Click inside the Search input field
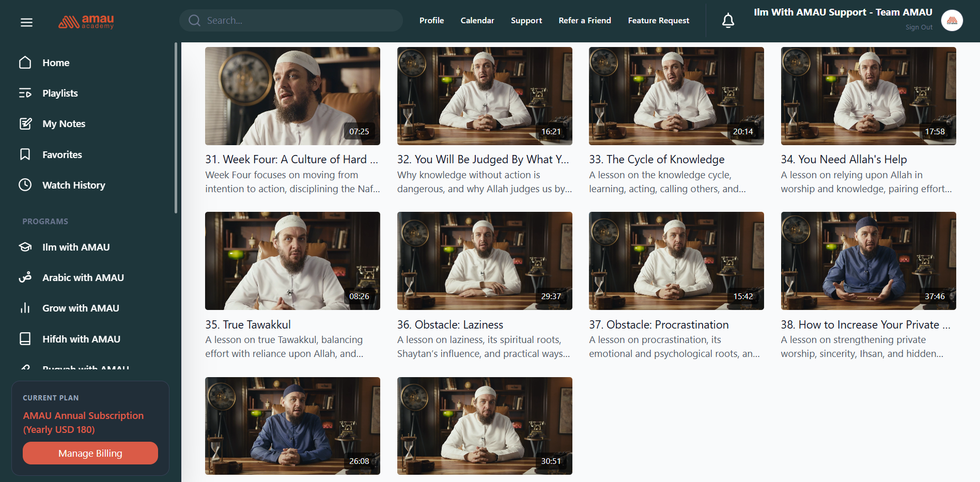Viewport: 980px width, 482px height. click(x=300, y=21)
